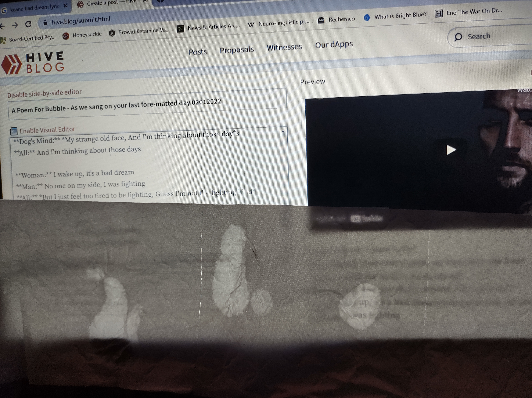Click the Bright Blue bookmark favicon
The width and height of the screenshot is (532, 398).
367,18
